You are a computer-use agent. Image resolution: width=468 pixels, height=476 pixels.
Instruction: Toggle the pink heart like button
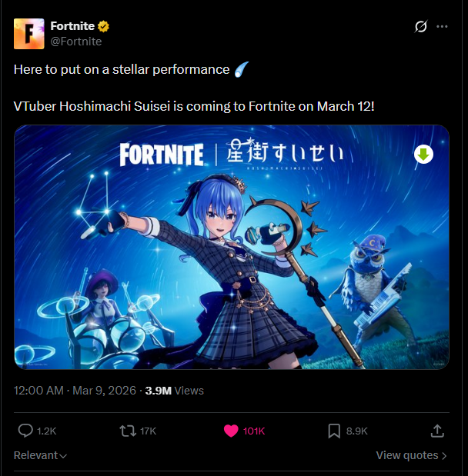tap(231, 431)
